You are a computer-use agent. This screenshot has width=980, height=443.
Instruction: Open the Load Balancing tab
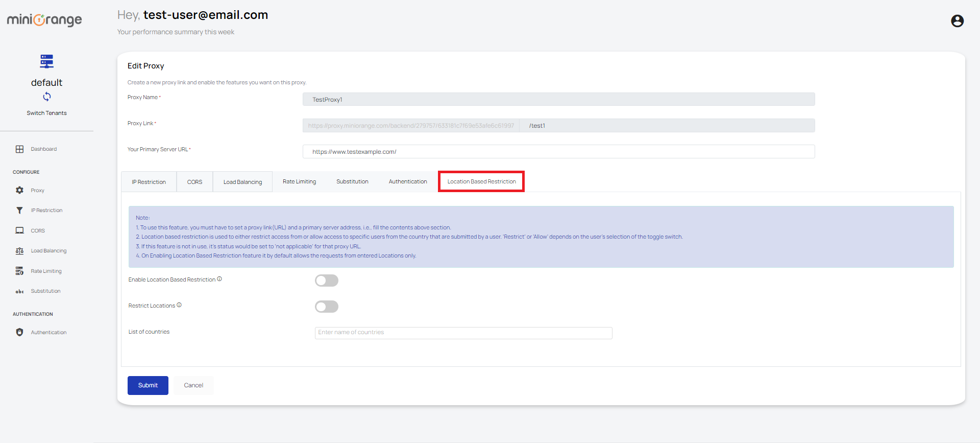[243, 182]
